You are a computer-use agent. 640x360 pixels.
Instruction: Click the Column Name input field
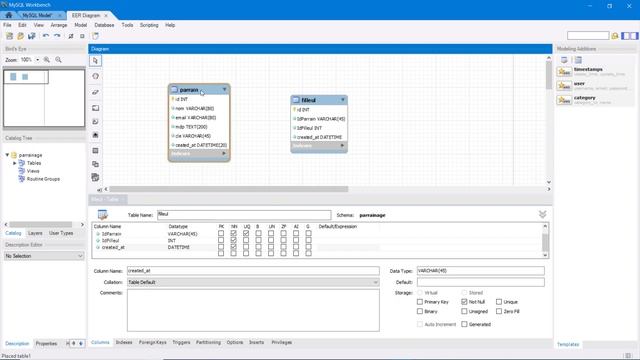tap(253, 271)
